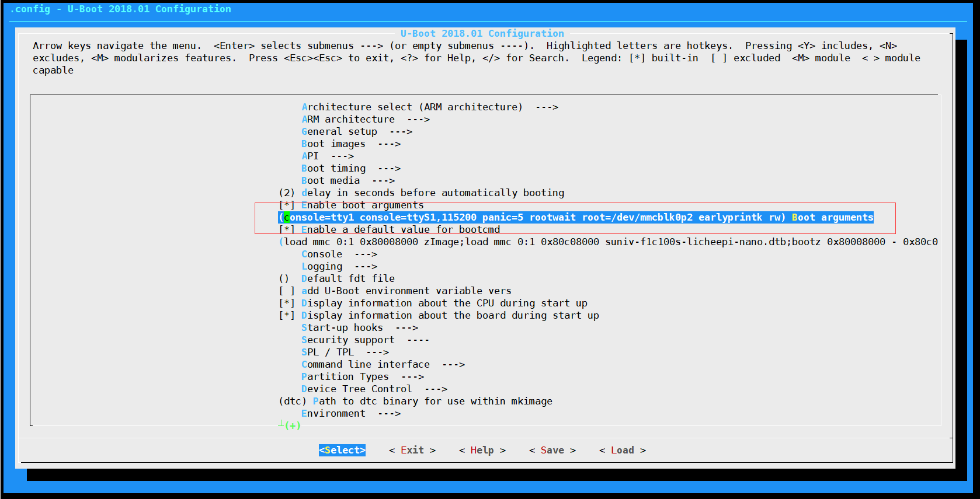Expand the Partition Types submenu
This screenshot has height=499, width=980.
pyautogui.click(x=363, y=376)
